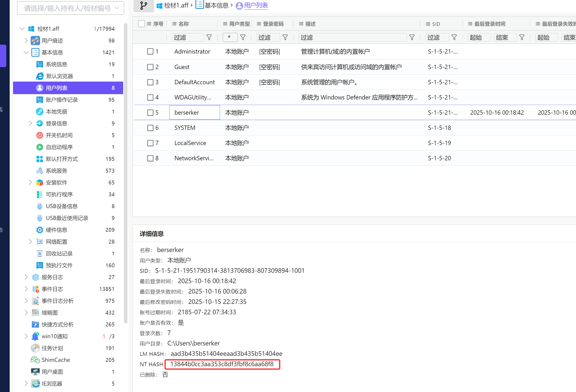576x392 pixels.
Task: Open the USB设备信息 tree icon
Action: coord(39,206)
